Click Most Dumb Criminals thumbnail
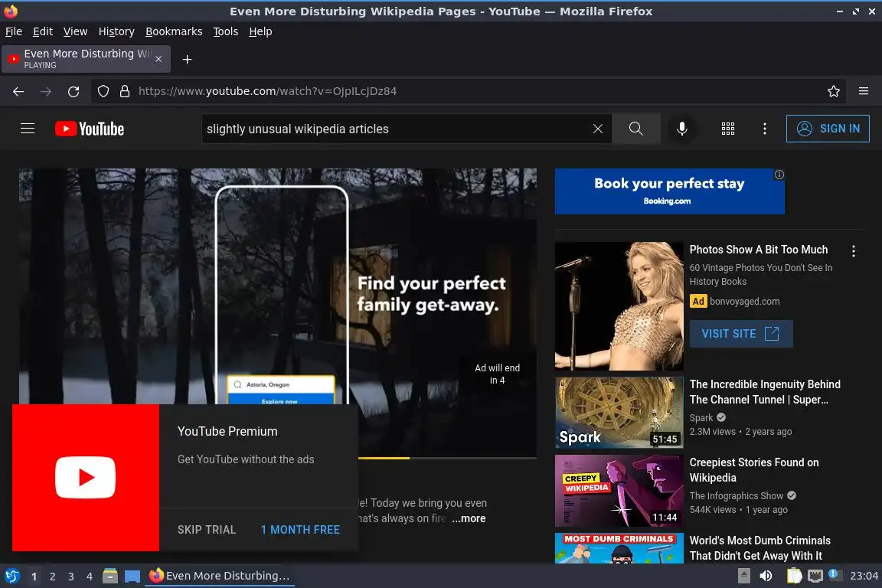This screenshot has width=882, height=588. click(x=619, y=548)
